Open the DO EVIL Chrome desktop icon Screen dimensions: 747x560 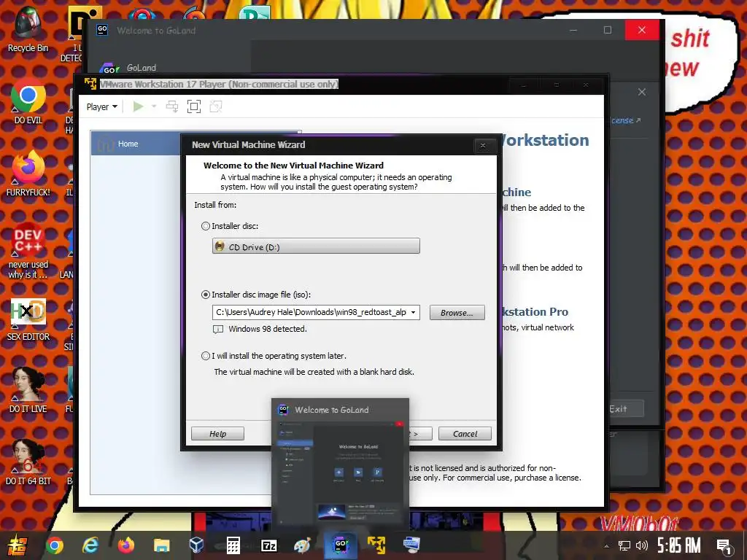click(x=28, y=101)
